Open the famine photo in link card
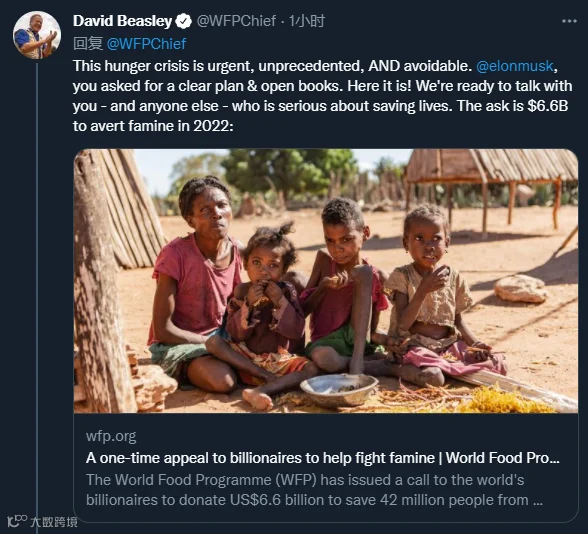588x534 pixels. coord(326,281)
